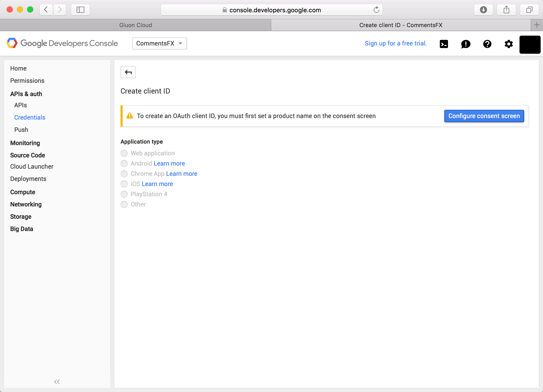The image size is (543, 392).
Task: Click the account avatar square
Action: click(x=530, y=44)
